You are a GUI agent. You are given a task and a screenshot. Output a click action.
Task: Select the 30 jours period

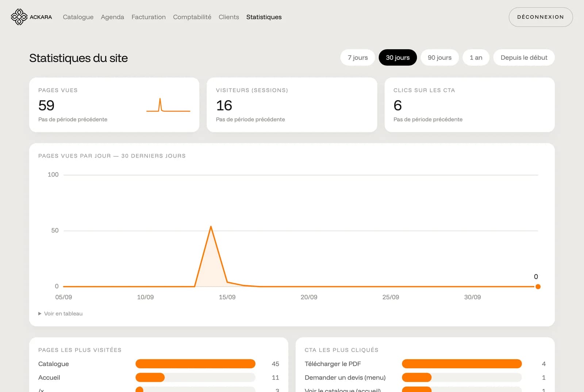pyautogui.click(x=398, y=58)
